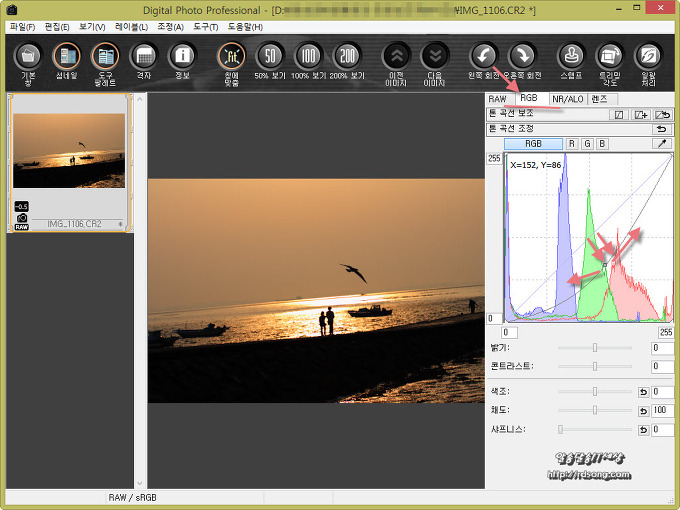Rotate image left with 왼쪽 회전
The image size is (680, 510).
[484, 58]
